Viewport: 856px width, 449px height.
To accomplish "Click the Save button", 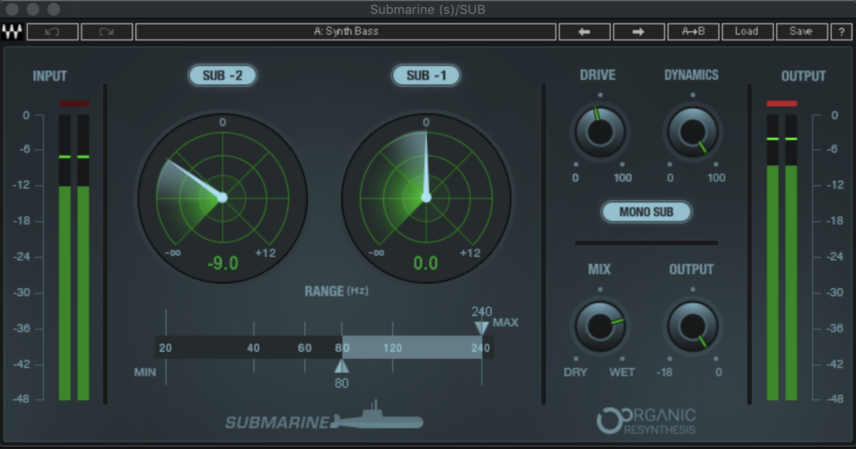I will (x=801, y=32).
